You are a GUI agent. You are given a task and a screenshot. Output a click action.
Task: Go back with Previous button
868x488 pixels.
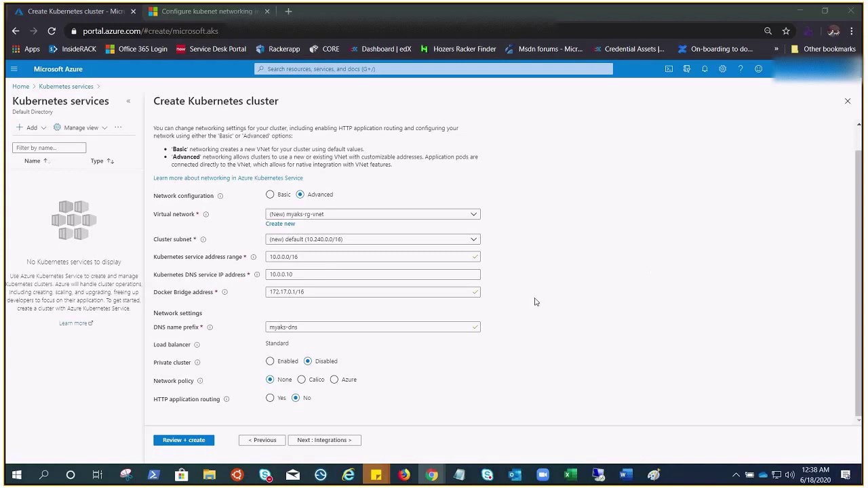click(x=262, y=440)
